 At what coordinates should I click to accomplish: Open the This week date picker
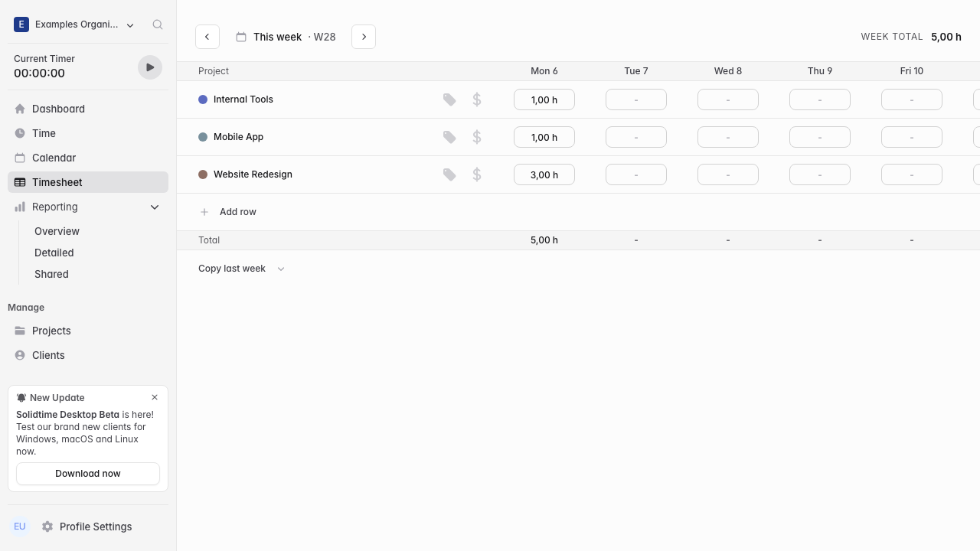click(x=286, y=37)
